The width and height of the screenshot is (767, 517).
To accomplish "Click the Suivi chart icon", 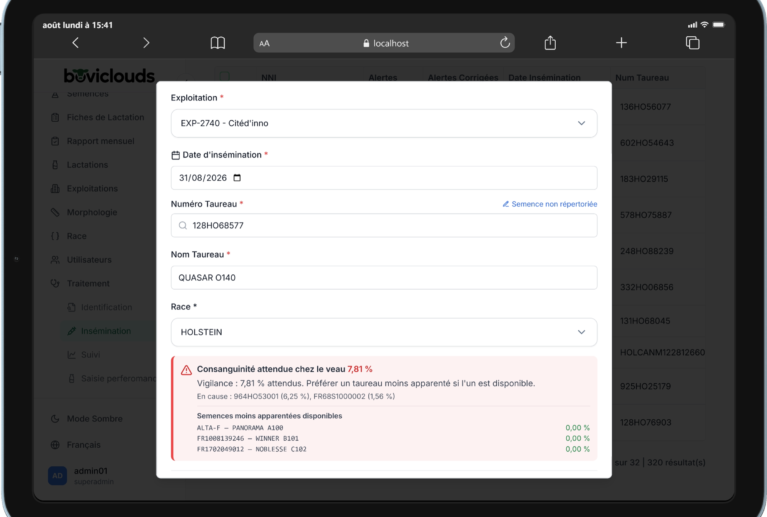I will click(x=71, y=355).
